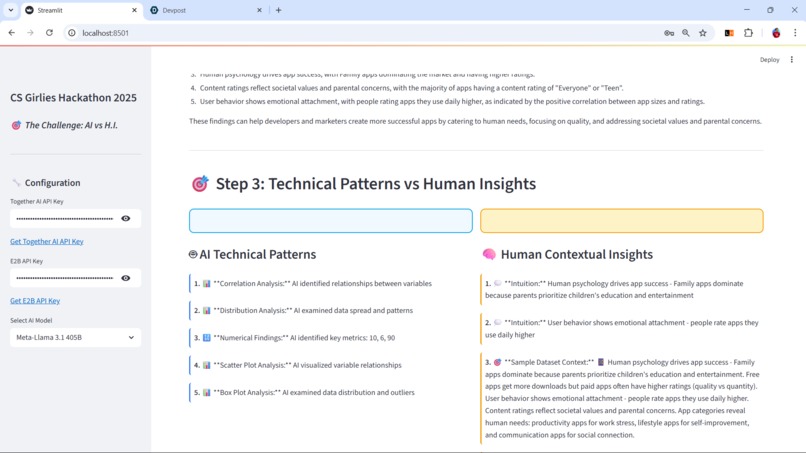Open the orange extension icon in toolbar
This screenshot has height=453, width=806.
click(x=729, y=33)
